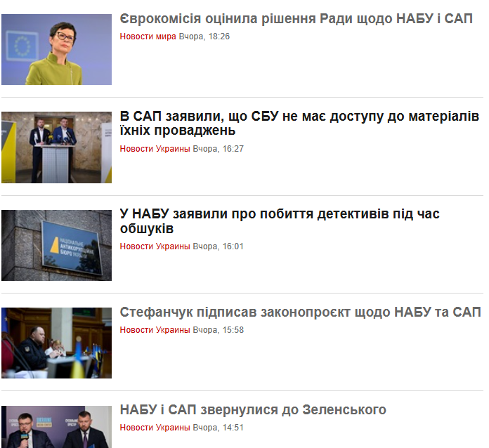
Task: Click the 'Вчора, 15:58' timestamp
Action: pyautogui.click(x=218, y=330)
